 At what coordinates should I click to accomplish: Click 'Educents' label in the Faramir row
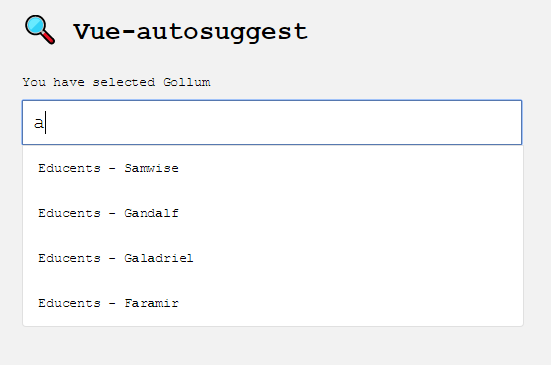pyautogui.click(x=70, y=303)
